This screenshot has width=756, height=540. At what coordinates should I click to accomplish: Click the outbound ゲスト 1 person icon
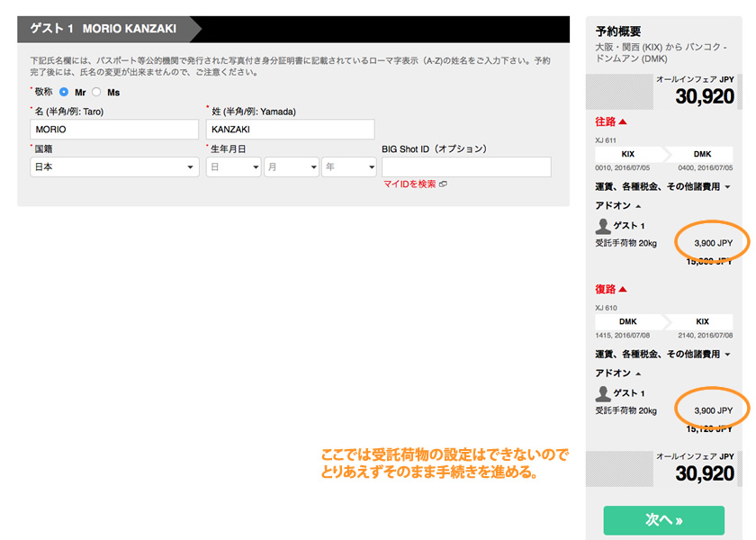(x=603, y=226)
